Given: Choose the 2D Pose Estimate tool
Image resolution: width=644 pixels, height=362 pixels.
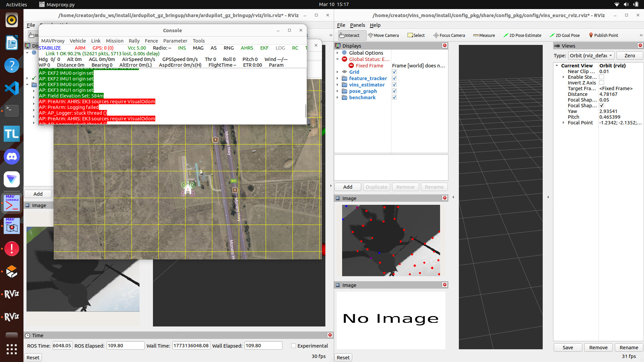Looking at the screenshot, I should coord(522,35).
